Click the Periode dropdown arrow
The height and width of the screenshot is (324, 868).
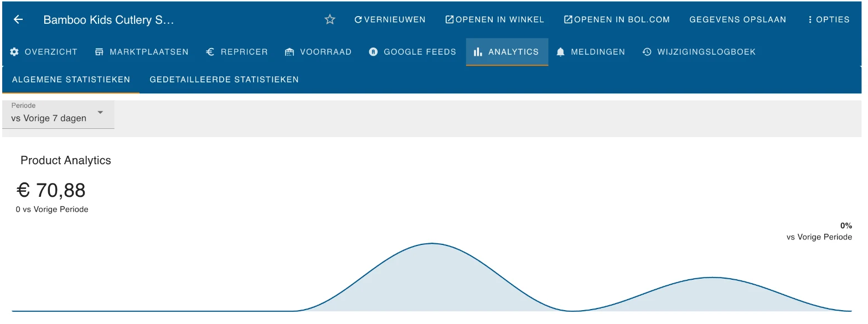pyautogui.click(x=100, y=112)
